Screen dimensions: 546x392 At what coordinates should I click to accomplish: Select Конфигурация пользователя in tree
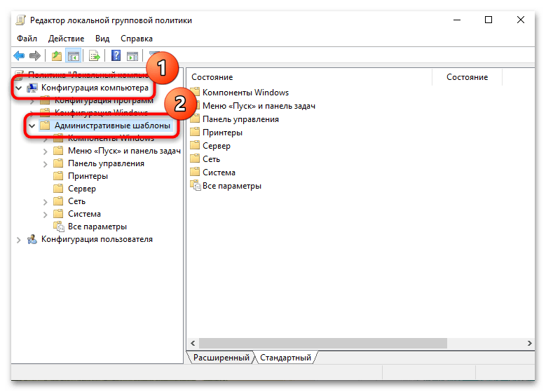point(97,239)
